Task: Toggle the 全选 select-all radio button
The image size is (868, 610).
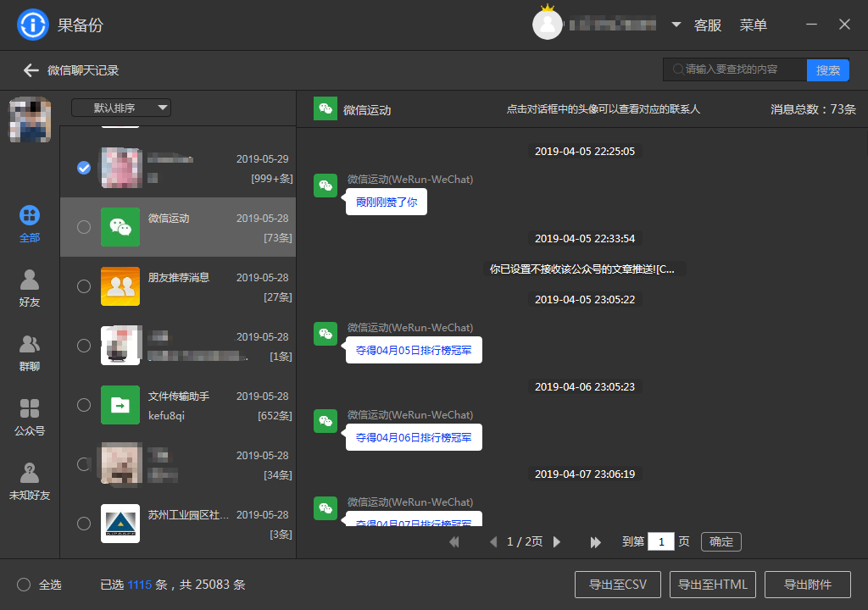Action: (x=24, y=585)
